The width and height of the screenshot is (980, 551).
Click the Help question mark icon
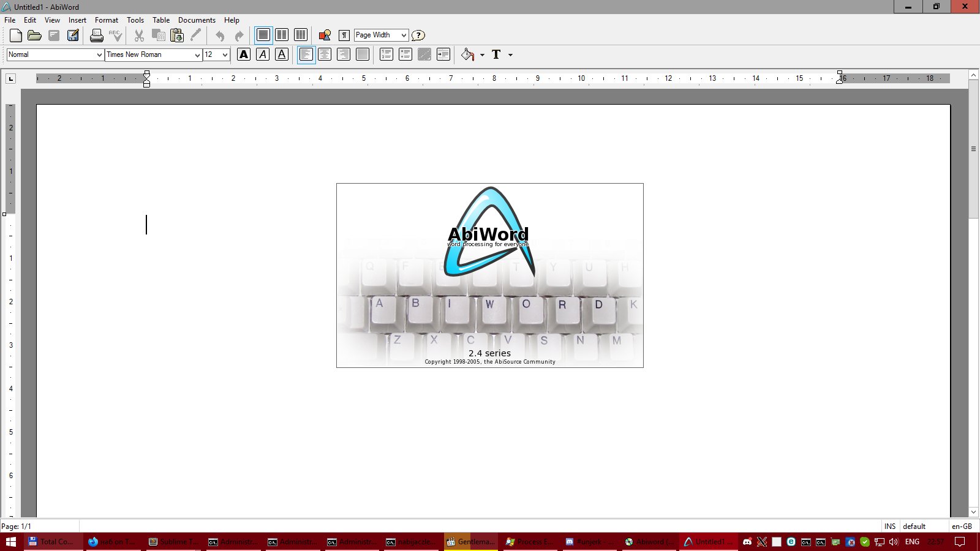418,36
